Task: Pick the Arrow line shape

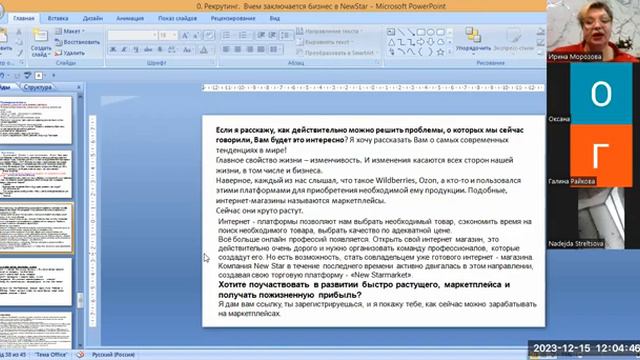Action: point(411,32)
